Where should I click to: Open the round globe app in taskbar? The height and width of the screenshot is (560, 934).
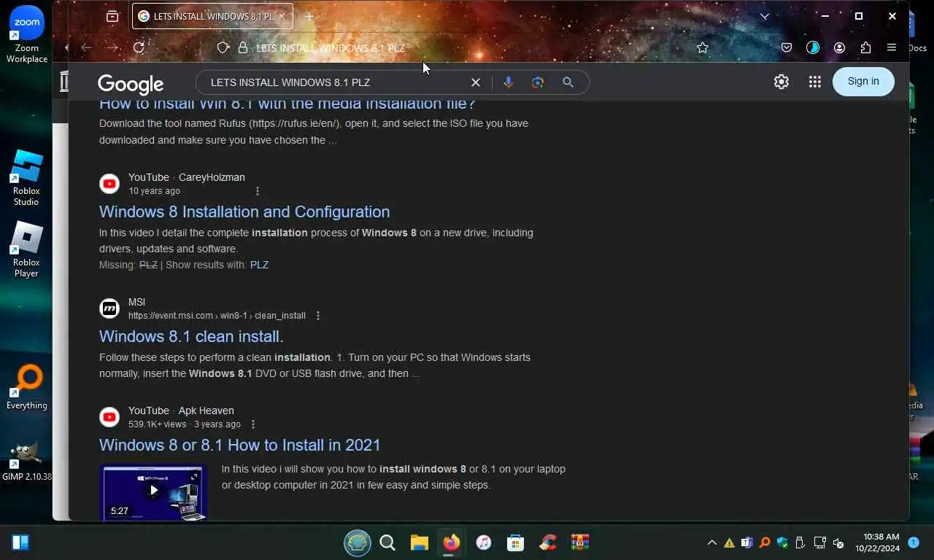click(x=358, y=542)
